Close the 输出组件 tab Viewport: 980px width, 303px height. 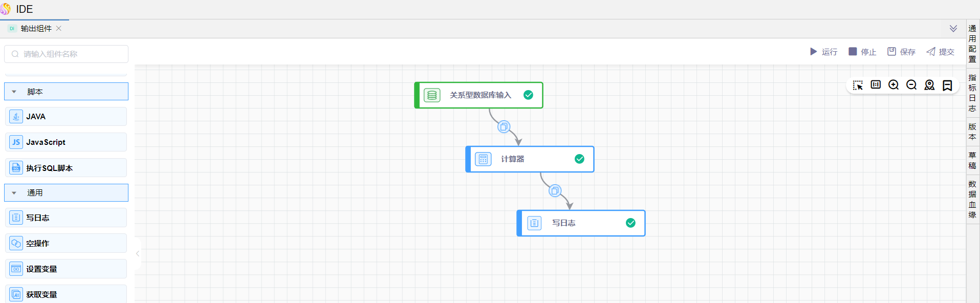(59, 29)
